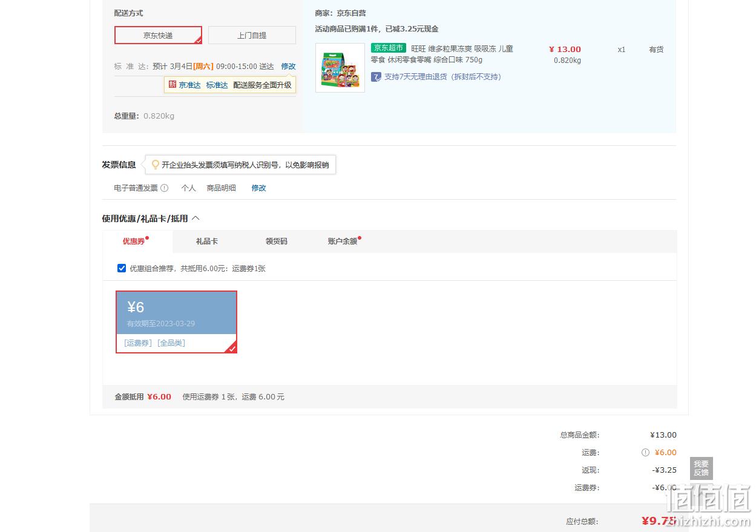The height and width of the screenshot is (532, 756).
Task: Click the 总重量 0.820kg value
Action: click(x=159, y=116)
